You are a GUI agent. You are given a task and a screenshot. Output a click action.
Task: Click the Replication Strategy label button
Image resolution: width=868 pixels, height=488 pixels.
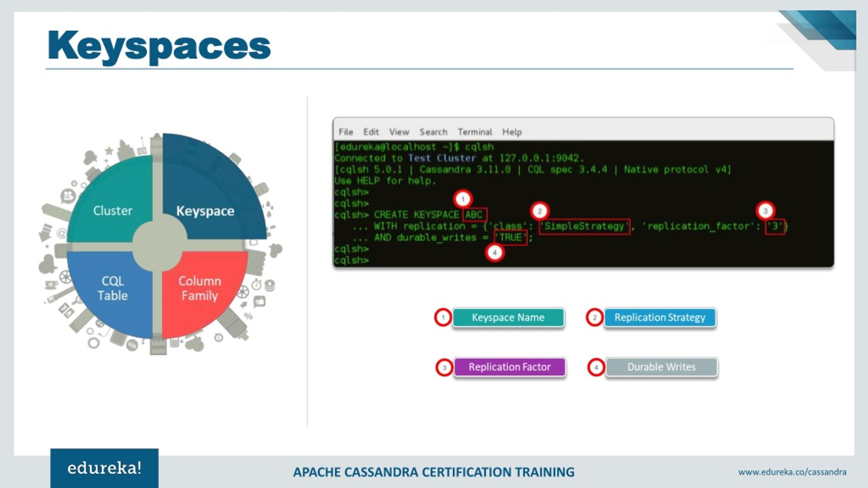[659, 318]
